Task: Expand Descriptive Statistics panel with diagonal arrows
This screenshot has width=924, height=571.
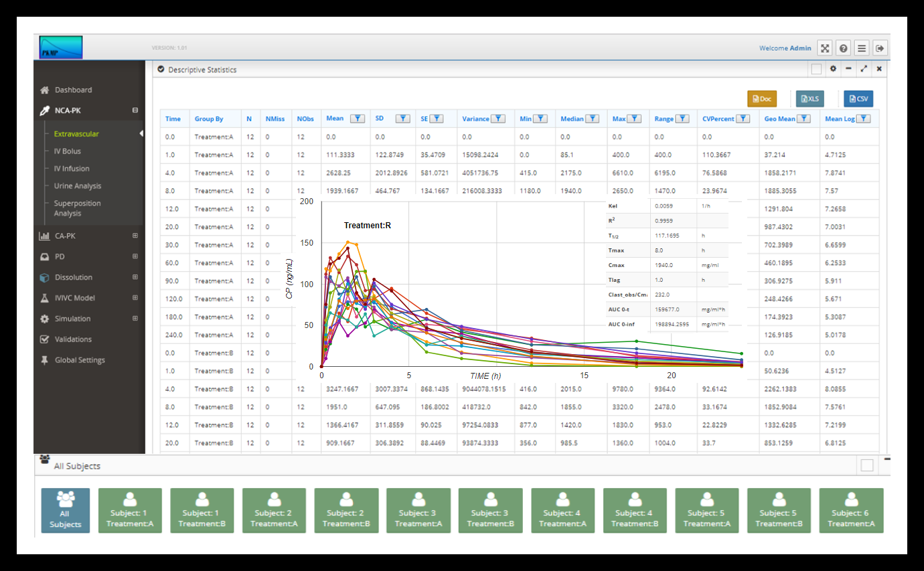Action: (x=864, y=69)
